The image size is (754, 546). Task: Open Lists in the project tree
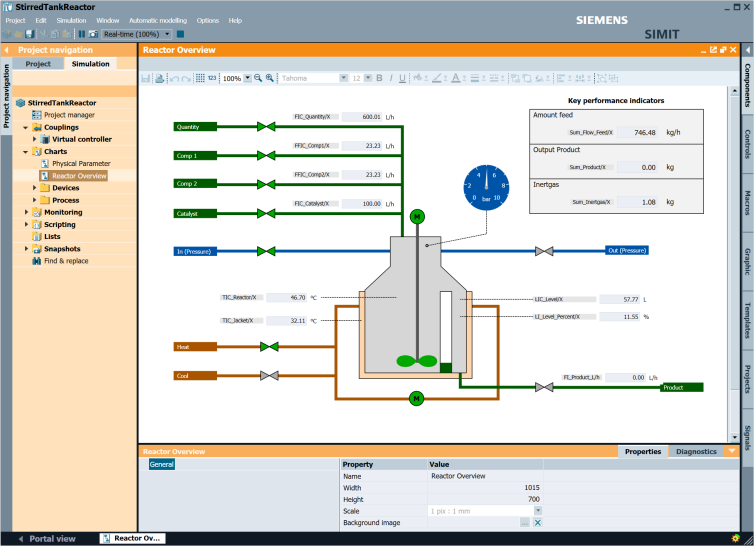coord(52,237)
